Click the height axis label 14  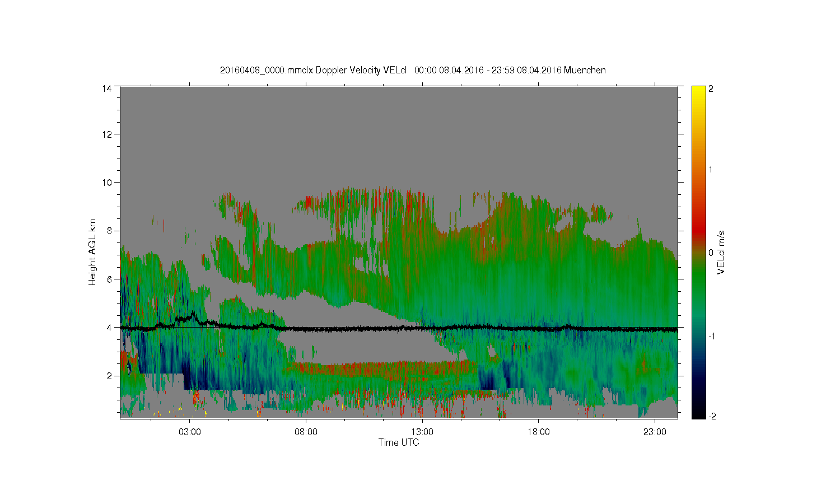[x=107, y=88]
